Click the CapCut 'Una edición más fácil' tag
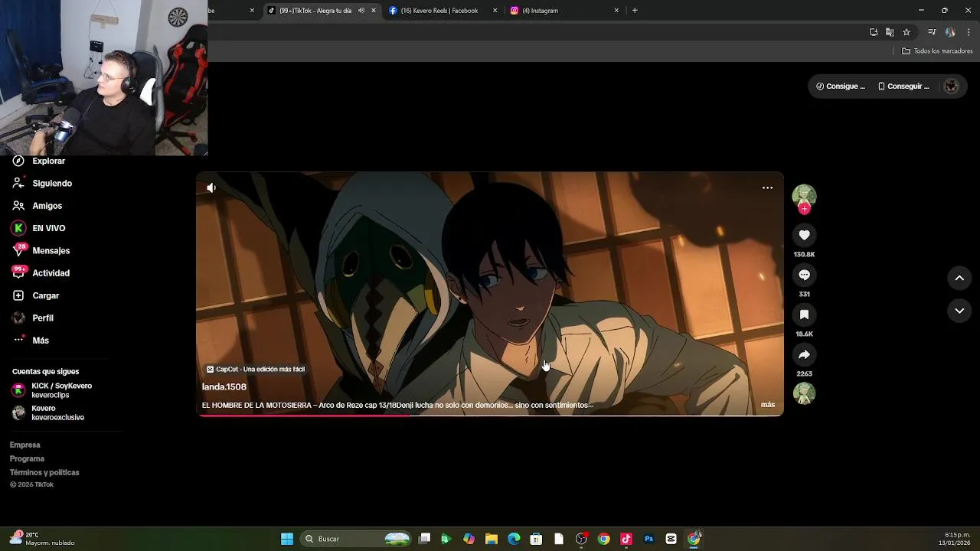980x551 pixels. tap(256, 369)
